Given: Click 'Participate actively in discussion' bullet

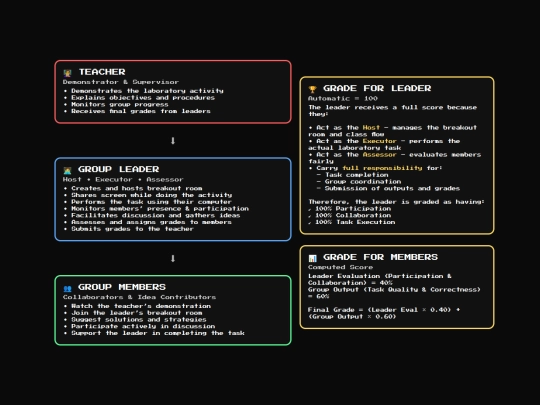Looking at the screenshot, I should tap(139, 326).
